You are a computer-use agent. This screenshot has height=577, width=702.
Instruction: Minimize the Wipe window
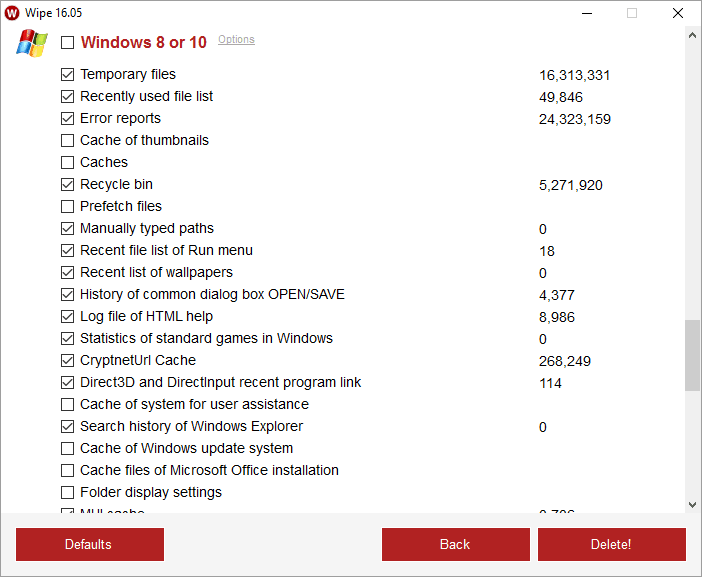pyautogui.click(x=587, y=13)
